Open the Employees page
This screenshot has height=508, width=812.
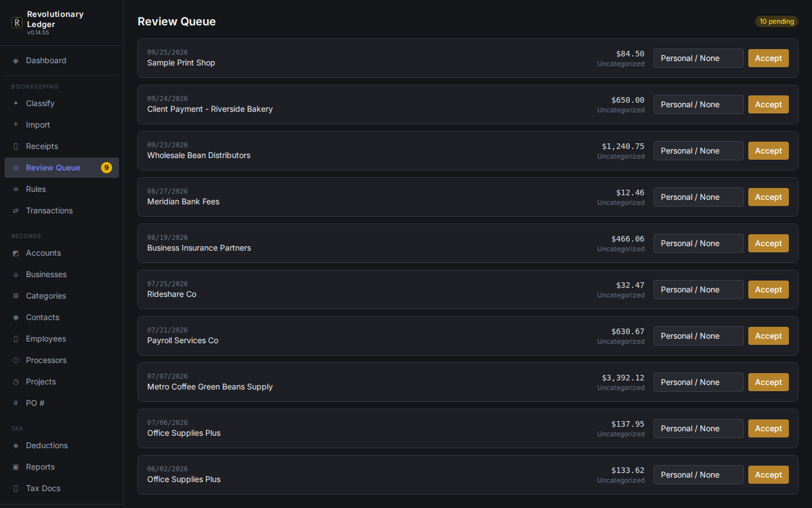(x=61, y=339)
